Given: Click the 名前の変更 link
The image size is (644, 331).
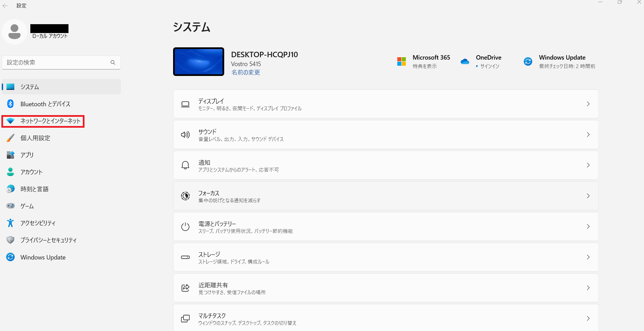Looking at the screenshot, I should 246,73.
